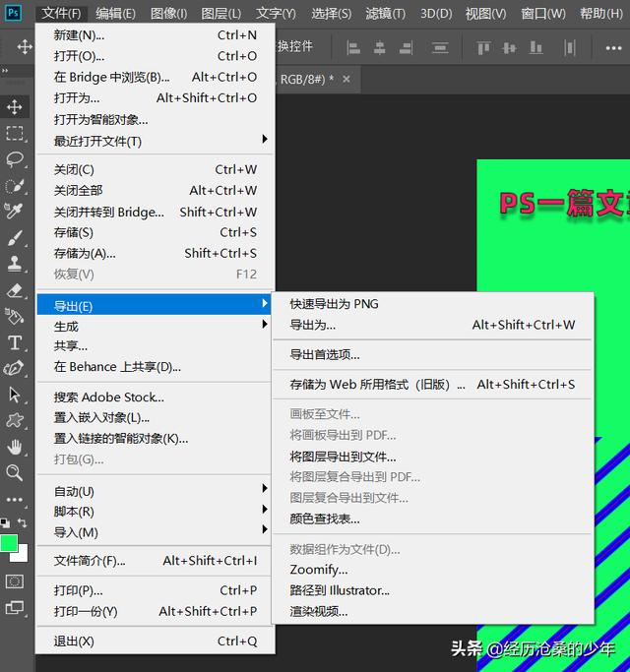Select the Rectangular Marquee tool
The height and width of the screenshot is (672, 630).
(x=15, y=133)
